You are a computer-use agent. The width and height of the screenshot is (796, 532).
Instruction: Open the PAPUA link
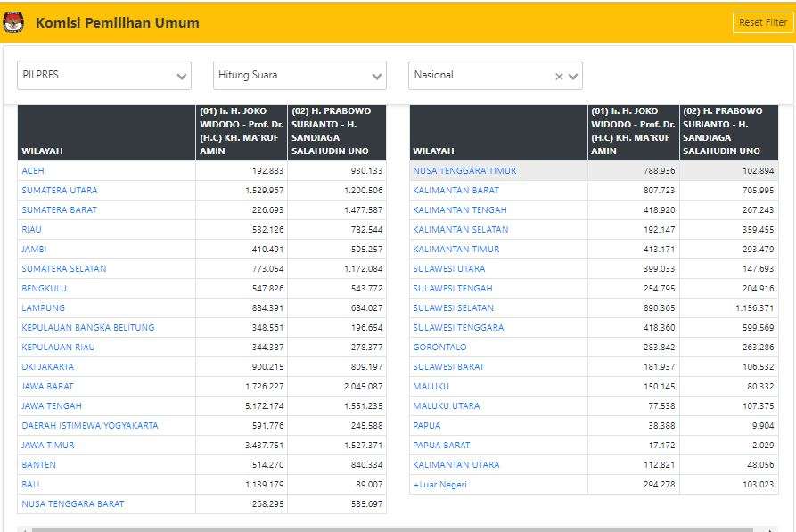427,425
